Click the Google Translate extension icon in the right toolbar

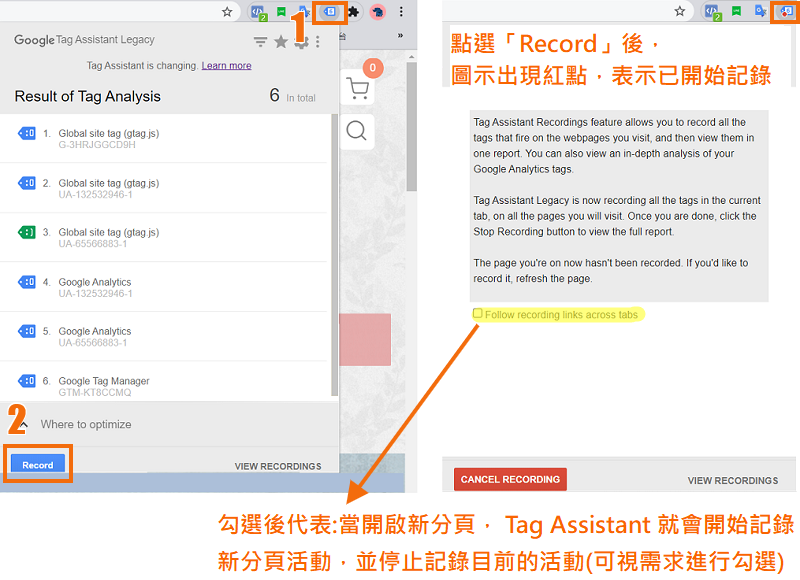761,11
